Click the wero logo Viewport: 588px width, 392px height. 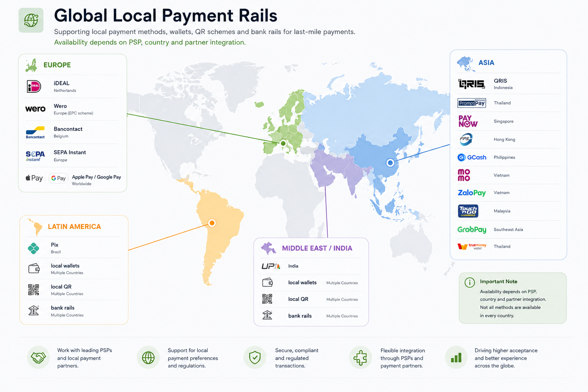coord(35,109)
